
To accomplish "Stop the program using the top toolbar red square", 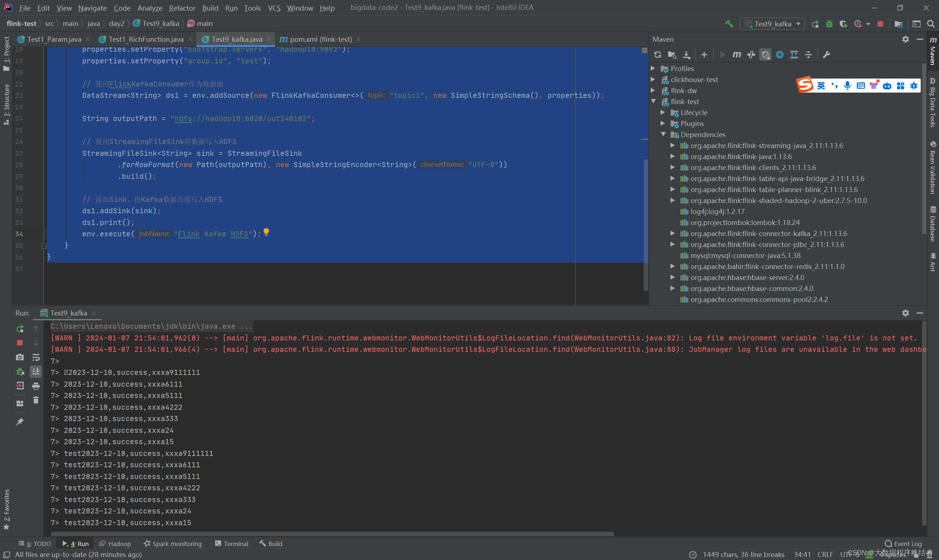I will pos(880,24).
